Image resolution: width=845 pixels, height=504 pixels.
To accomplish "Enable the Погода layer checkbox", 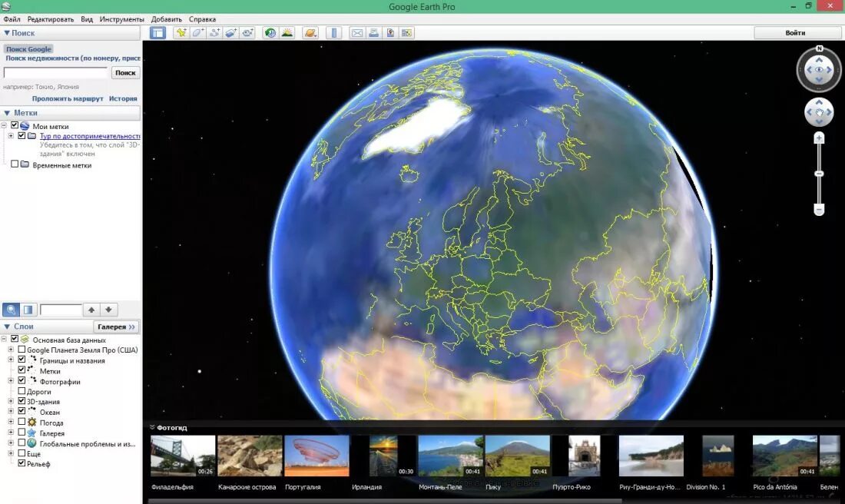I will [x=22, y=422].
